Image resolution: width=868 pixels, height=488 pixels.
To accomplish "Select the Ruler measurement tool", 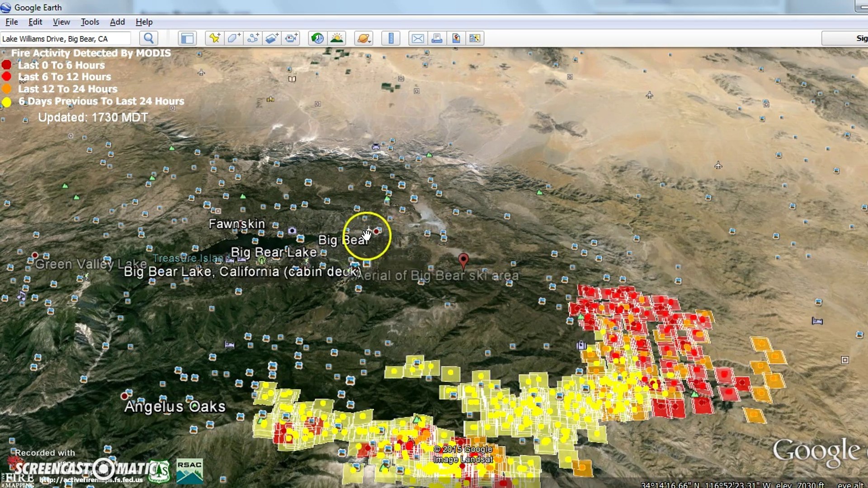I will [x=391, y=38].
